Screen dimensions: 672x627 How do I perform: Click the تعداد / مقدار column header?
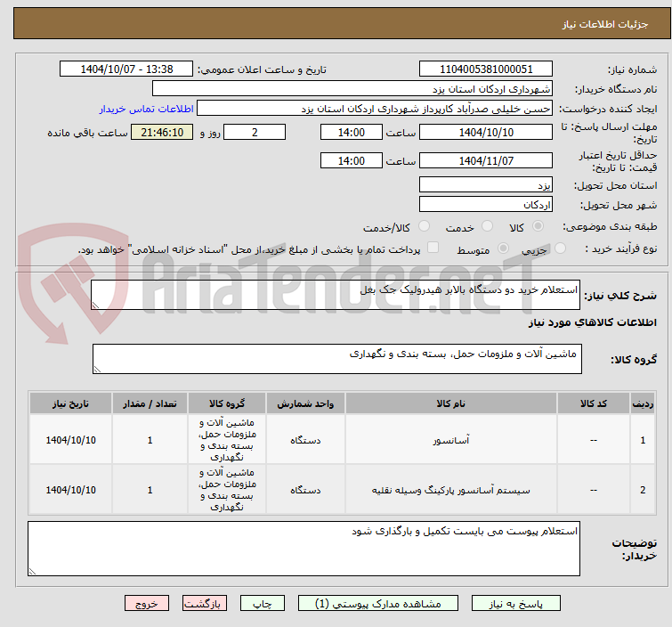150,403
